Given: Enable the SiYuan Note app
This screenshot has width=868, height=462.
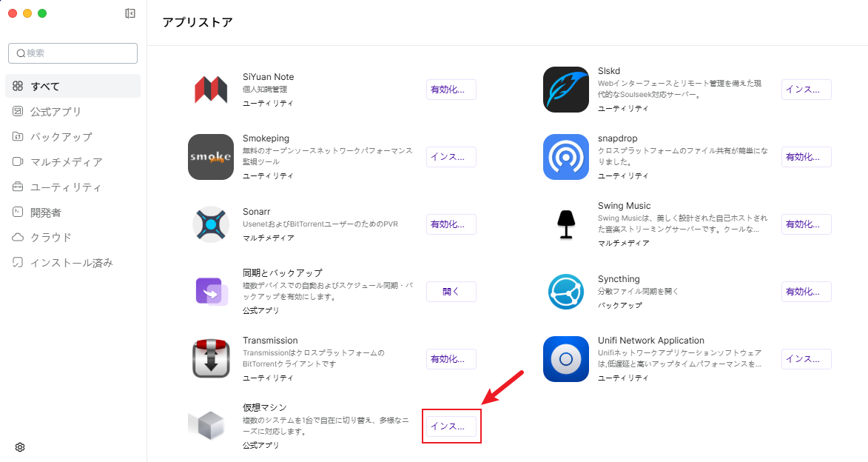Looking at the screenshot, I should pos(451,90).
